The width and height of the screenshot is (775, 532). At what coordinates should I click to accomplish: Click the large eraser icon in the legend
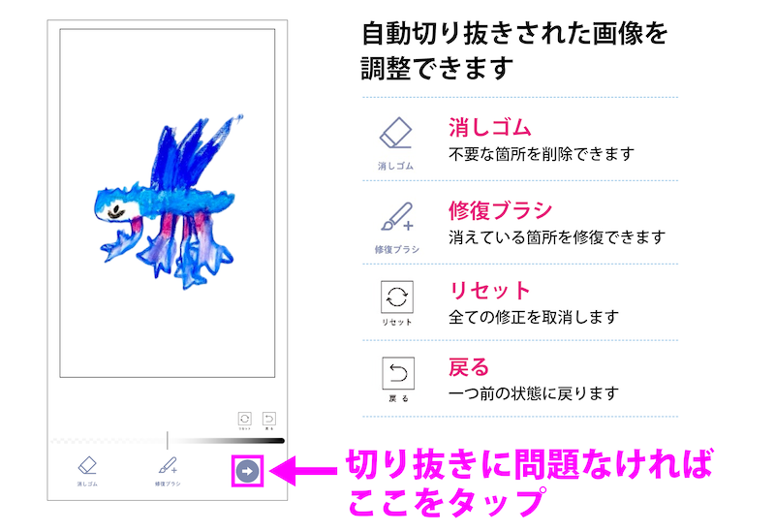[x=395, y=133]
